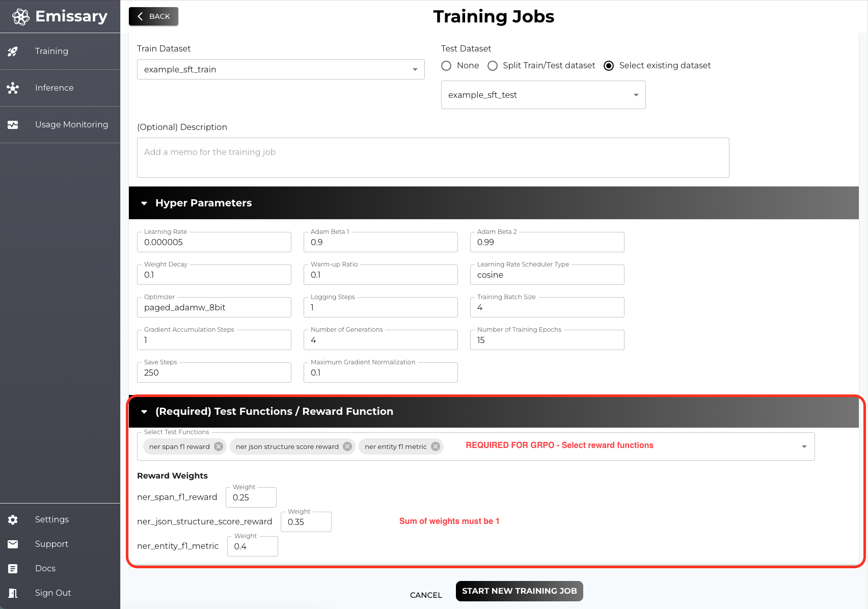Open Settings via the gear icon
The width and height of the screenshot is (868, 609).
pos(13,519)
